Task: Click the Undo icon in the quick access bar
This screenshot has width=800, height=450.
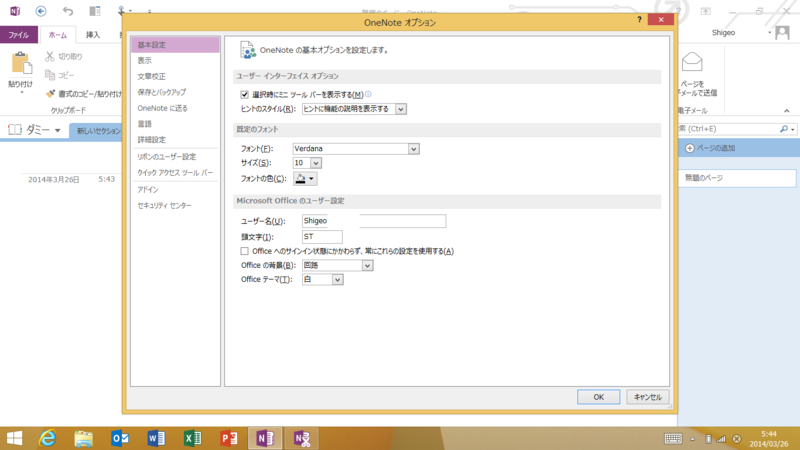Action: pos(68,11)
